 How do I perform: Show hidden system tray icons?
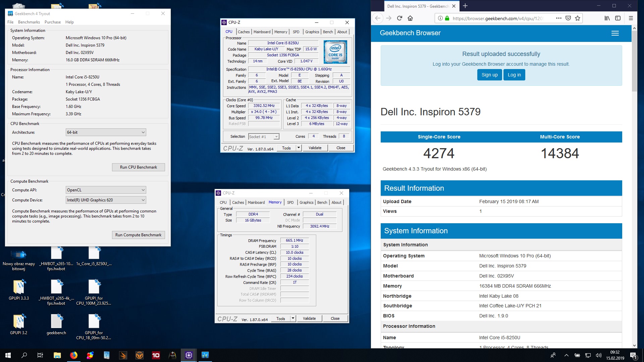click(567, 355)
